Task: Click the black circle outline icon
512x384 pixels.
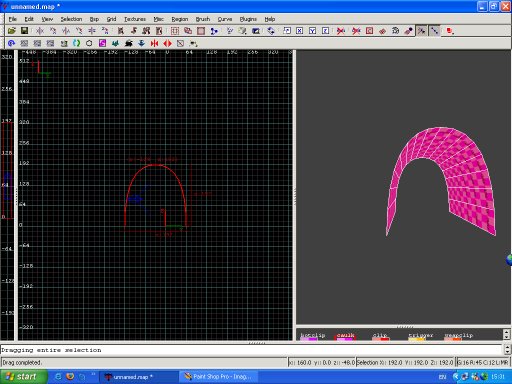Action: [89, 43]
